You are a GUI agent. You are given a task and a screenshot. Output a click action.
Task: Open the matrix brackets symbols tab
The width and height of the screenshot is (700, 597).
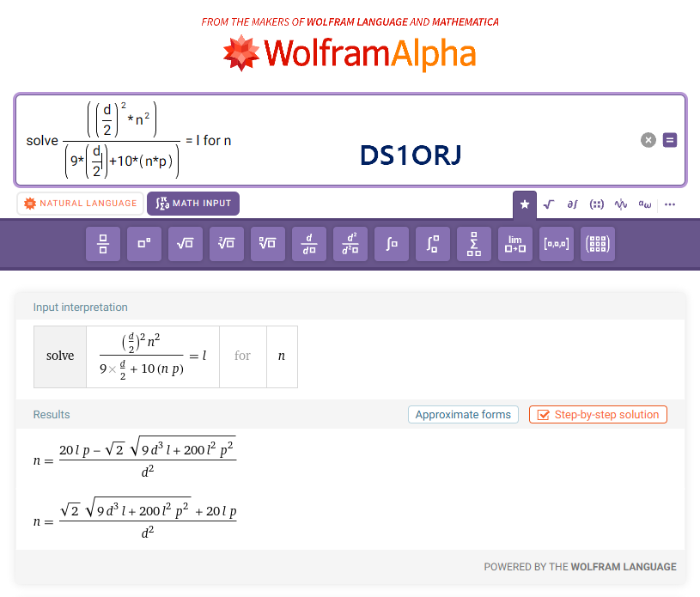(x=596, y=204)
